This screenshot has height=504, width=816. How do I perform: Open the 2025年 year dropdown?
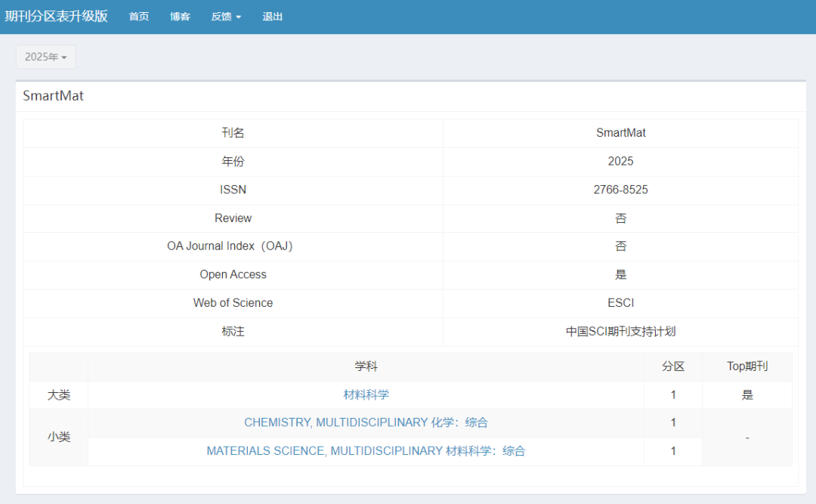click(46, 57)
